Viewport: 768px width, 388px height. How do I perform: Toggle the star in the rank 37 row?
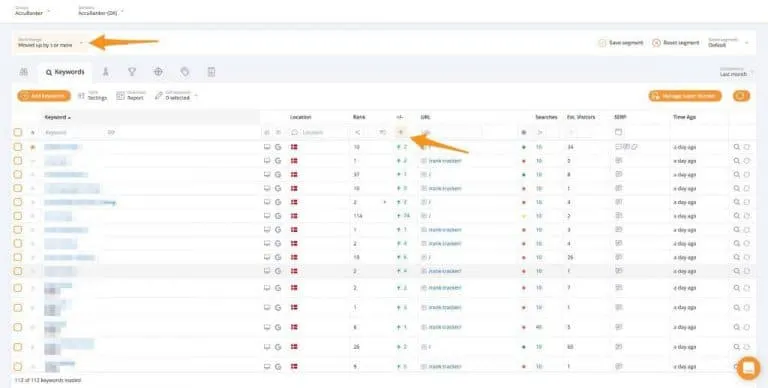[33, 174]
